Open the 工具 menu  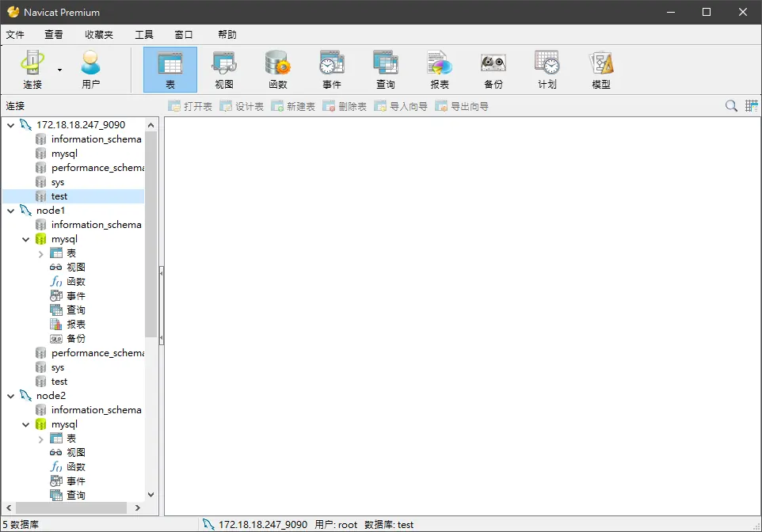click(144, 35)
